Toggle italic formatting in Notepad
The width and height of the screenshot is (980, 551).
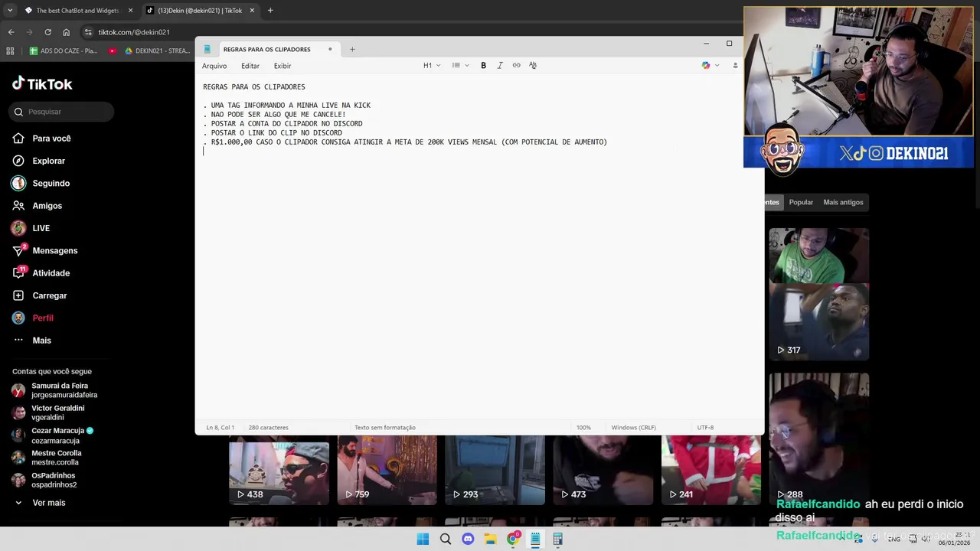tap(500, 66)
